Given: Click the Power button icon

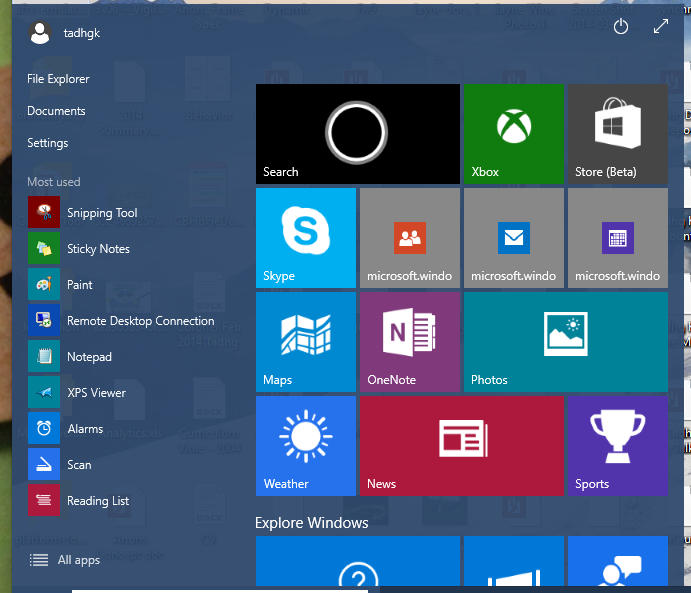Looking at the screenshot, I should point(620,28).
